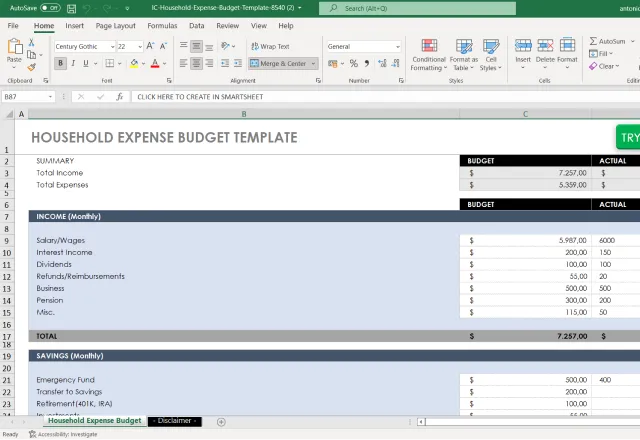
Task: Click the Decrease Font Size icon
Action: click(163, 46)
